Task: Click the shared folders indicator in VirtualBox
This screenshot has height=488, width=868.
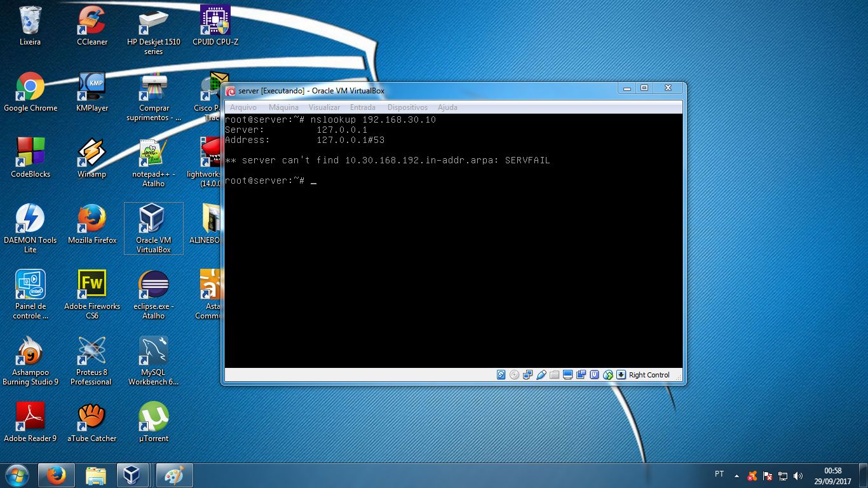Action: pyautogui.click(x=555, y=375)
